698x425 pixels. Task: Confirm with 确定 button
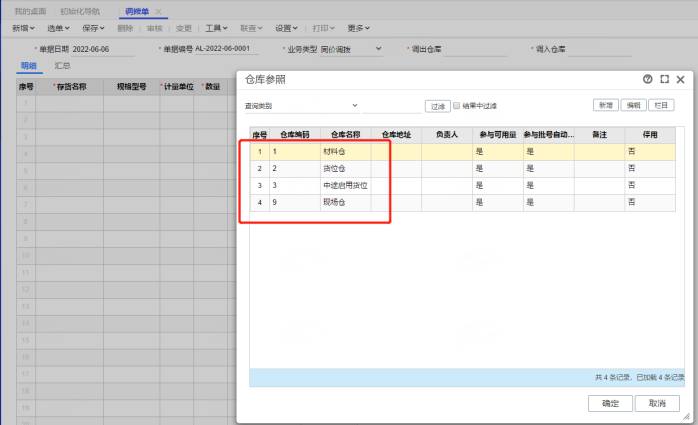coord(610,403)
